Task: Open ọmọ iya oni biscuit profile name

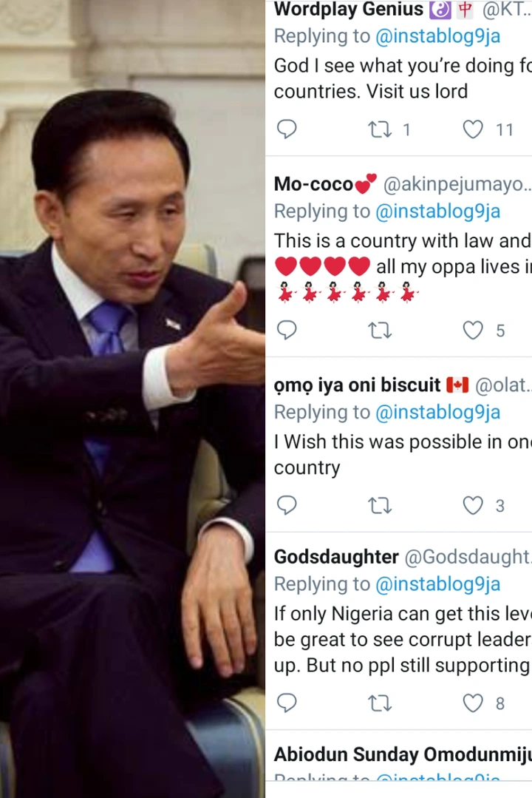Action: click(358, 385)
